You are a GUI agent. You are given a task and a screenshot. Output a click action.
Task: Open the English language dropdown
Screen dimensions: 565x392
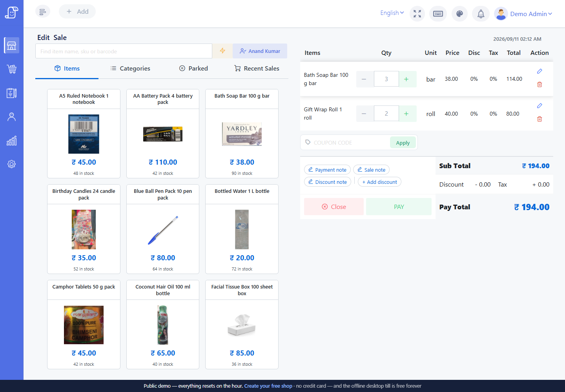click(x=392, y=13)
